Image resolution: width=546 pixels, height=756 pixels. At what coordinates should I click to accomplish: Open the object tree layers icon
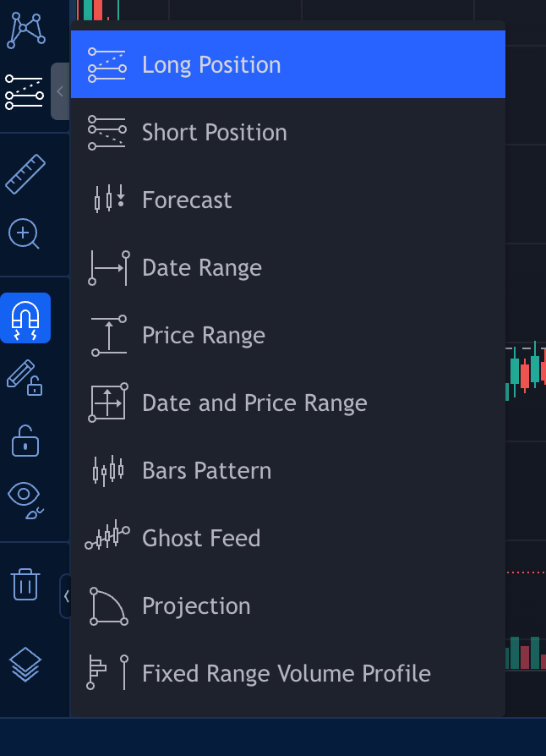[25, 665]
